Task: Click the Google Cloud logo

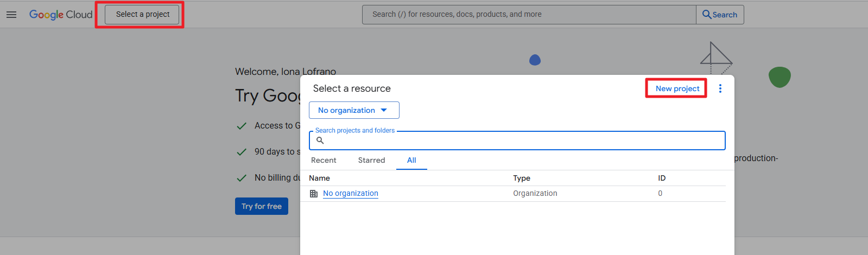Action: [61, 15]
